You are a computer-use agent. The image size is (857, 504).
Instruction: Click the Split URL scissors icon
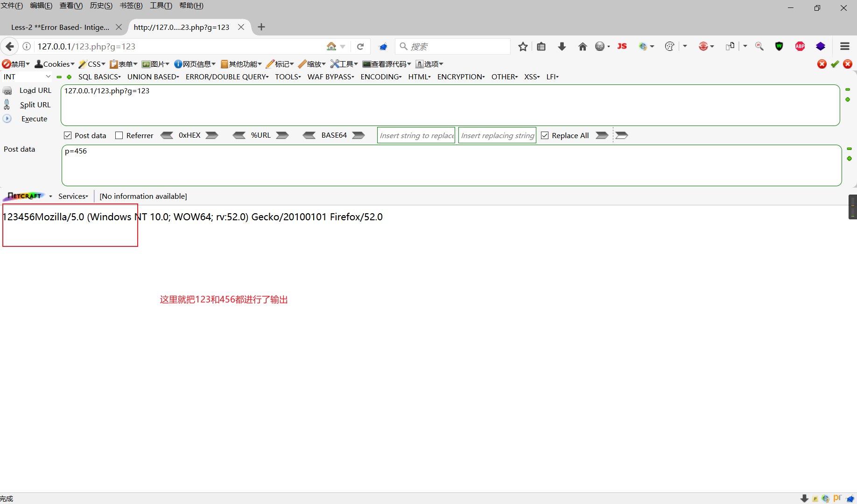click(7, 104)
